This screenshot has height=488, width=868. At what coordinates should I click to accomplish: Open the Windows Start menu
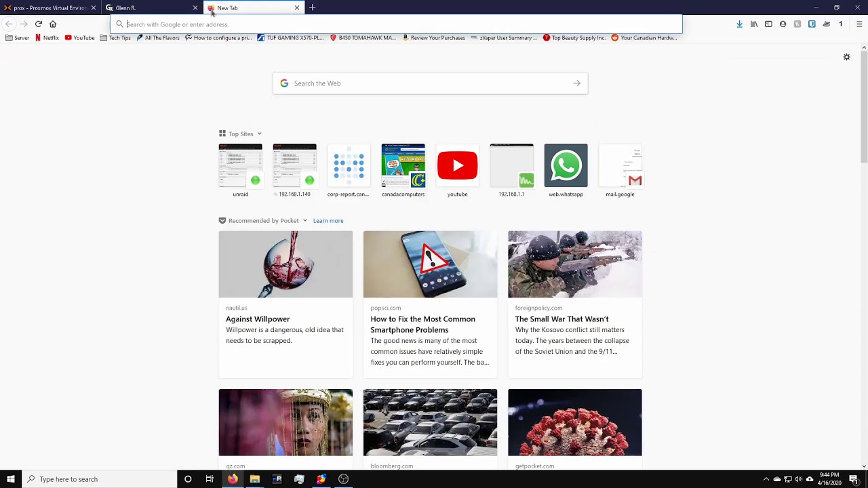[10, 479]
